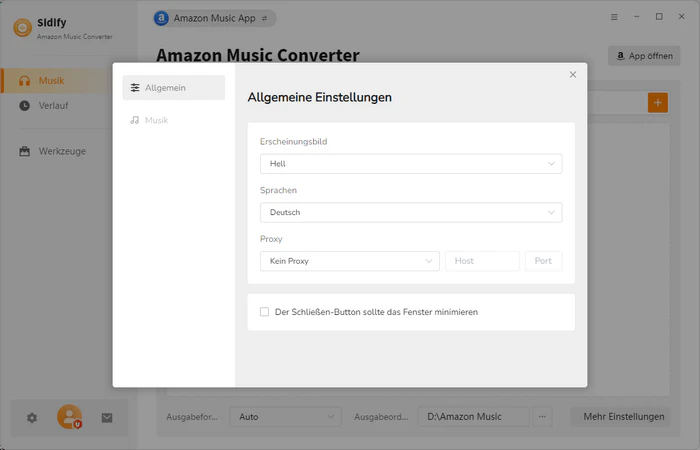This screenshot has height=450, width=700.
Task: Click the proxy Host input field
Action: 482,261
